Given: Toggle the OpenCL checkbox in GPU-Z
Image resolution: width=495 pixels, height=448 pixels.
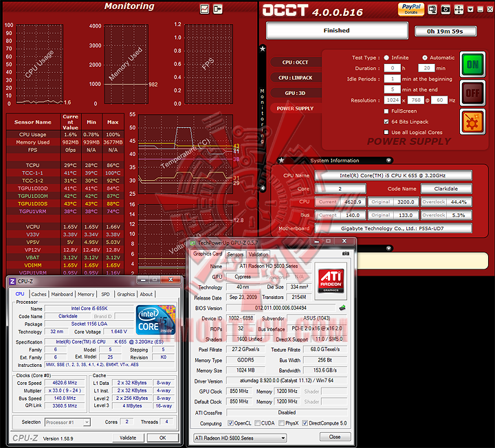Looking at the screenshot, I should [x=230, y=423].
